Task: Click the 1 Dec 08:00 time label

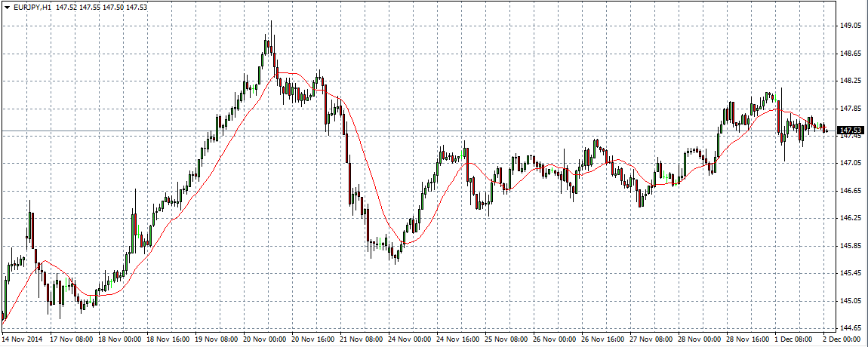Action: 795,340
